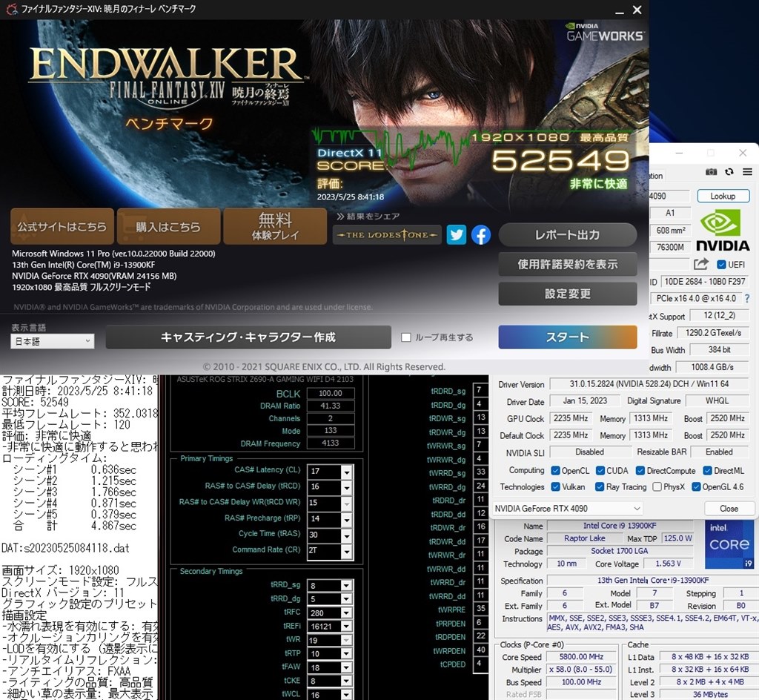759x700 pixels.
Task: Open settings change (設定変更)
Action: point(568,294)
